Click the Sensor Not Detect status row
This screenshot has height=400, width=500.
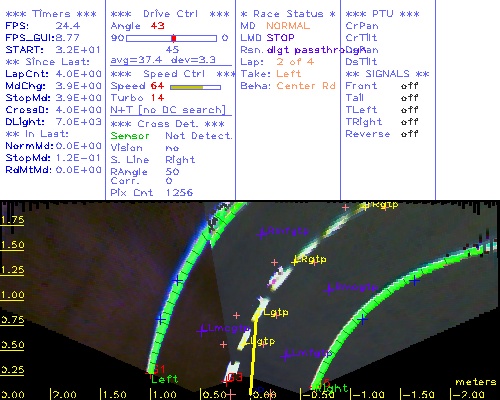point(171,136)
